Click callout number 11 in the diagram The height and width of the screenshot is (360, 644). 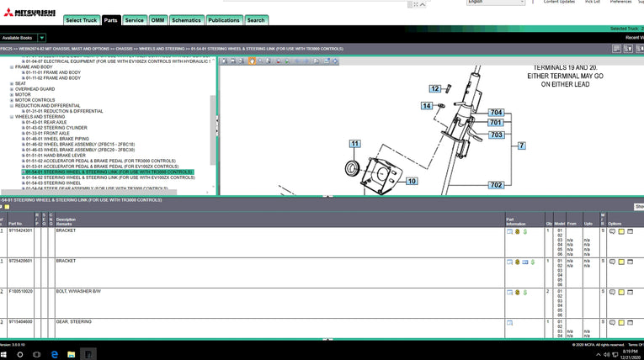point(354,144)
